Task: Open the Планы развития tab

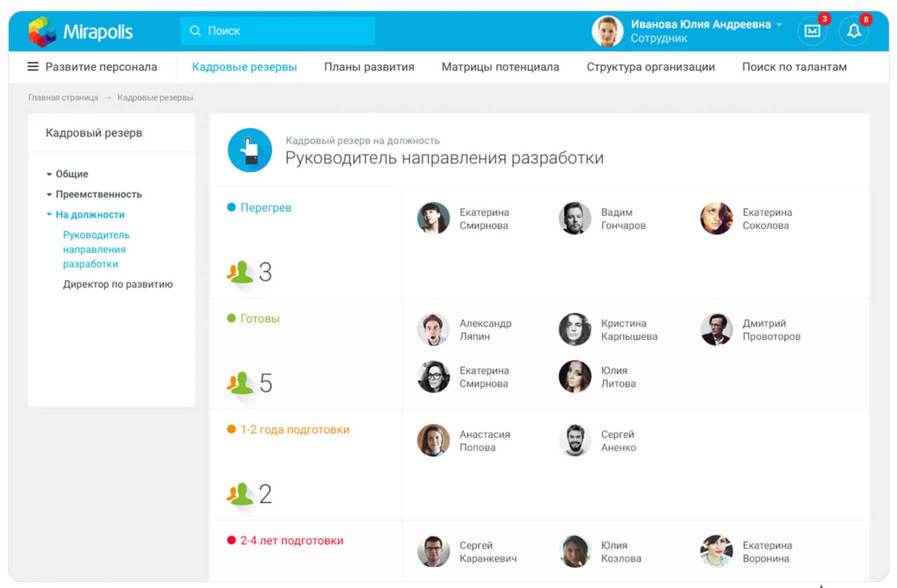Action: coord(369,67)
